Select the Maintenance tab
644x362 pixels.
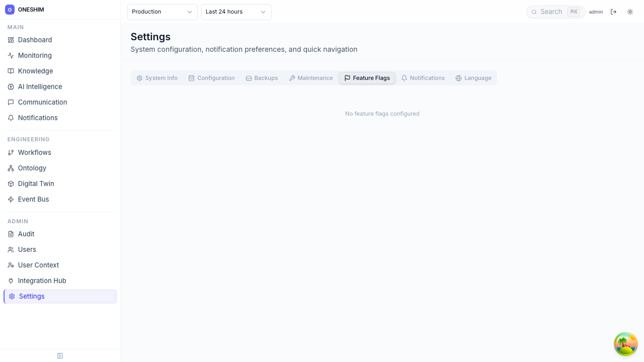(x=310, y=78)
